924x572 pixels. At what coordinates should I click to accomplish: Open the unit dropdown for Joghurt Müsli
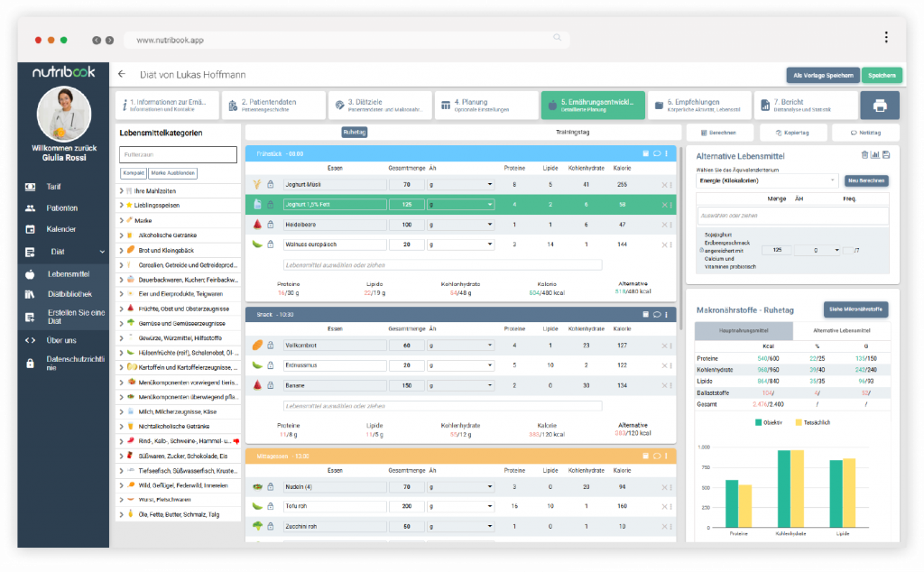[x=460, y=185]
